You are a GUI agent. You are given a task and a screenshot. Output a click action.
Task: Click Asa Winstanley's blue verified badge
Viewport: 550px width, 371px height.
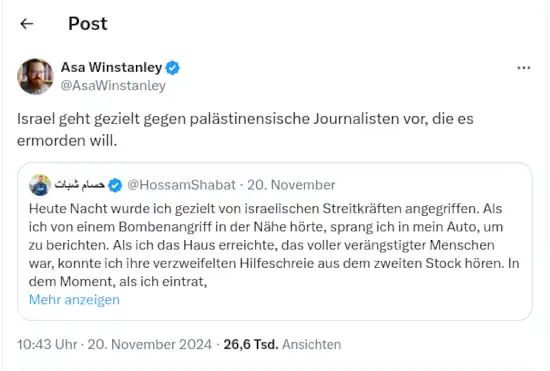(173, 68)
